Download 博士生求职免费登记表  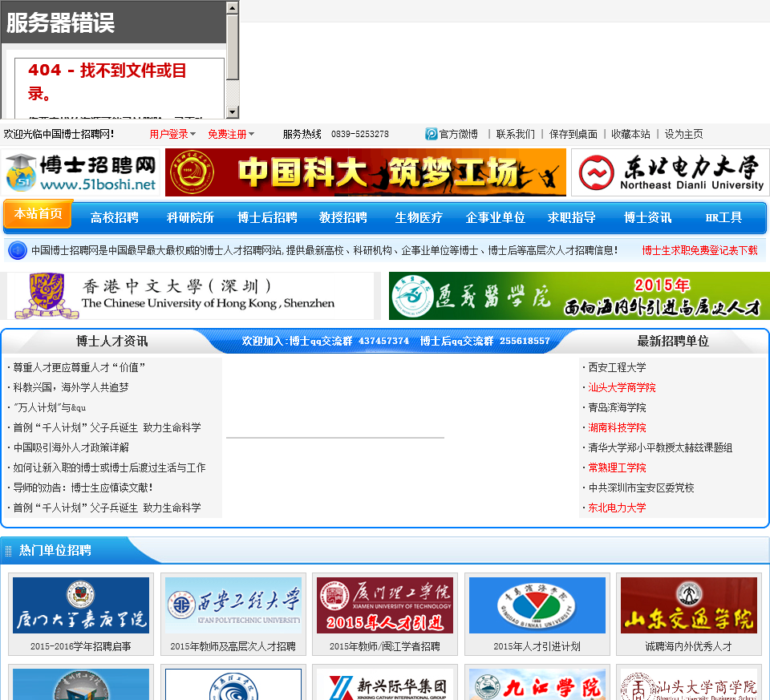click(x=699, y=250)
